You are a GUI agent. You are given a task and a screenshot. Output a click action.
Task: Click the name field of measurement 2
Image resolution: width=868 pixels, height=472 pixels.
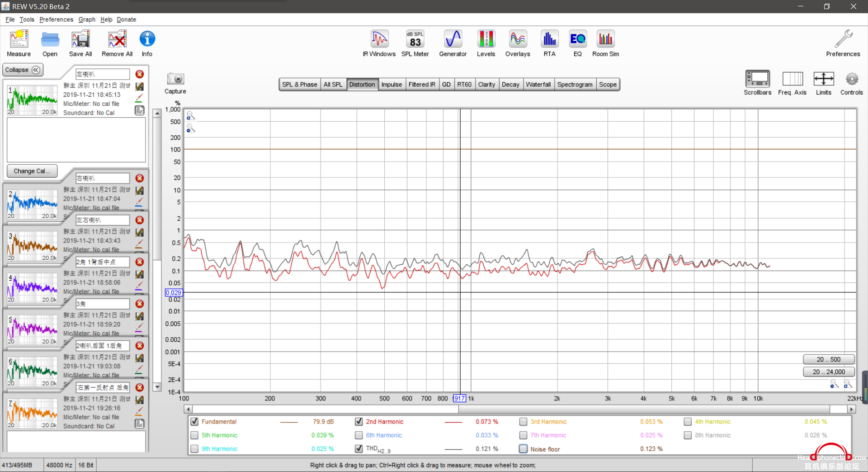(x=103, y=178)
